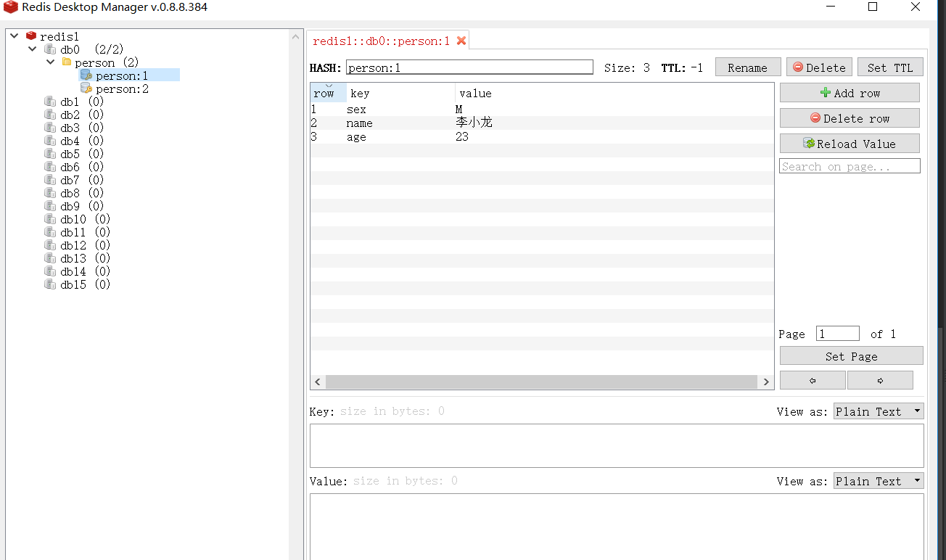This screenshot has width=946, height=560.
Task: Click the db7 database icon
Action: [50, 180]
